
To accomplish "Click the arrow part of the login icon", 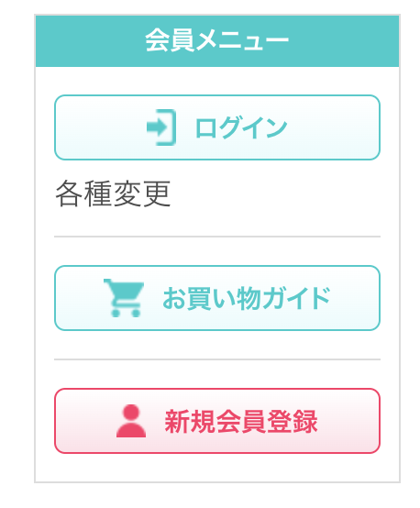I will (157, 127).
